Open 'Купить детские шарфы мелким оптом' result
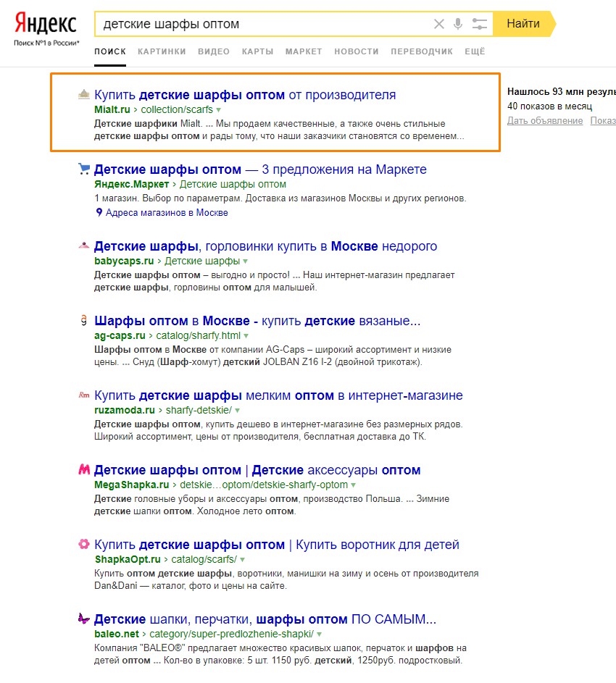 278,395
